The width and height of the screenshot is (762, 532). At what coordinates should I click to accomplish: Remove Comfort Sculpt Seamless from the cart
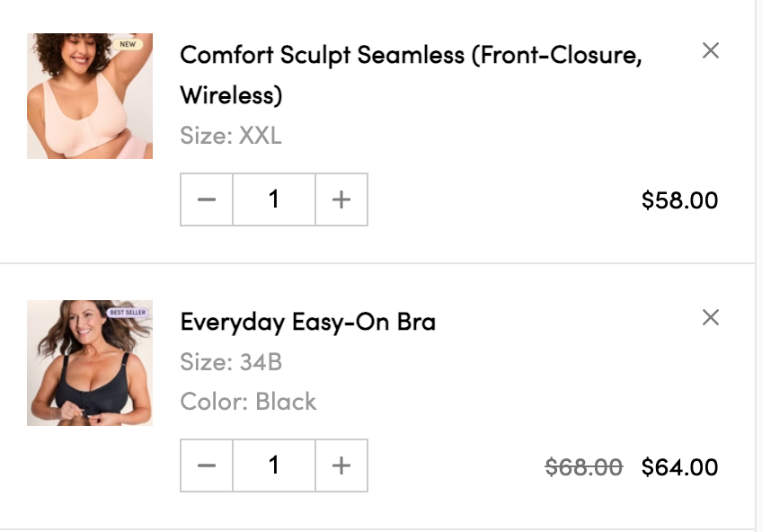point(711,50)
